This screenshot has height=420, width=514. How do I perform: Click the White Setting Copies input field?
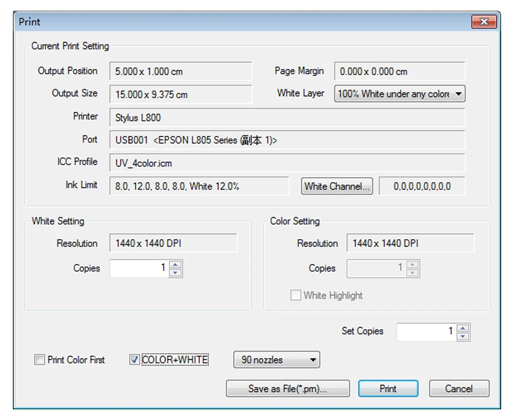139,269
